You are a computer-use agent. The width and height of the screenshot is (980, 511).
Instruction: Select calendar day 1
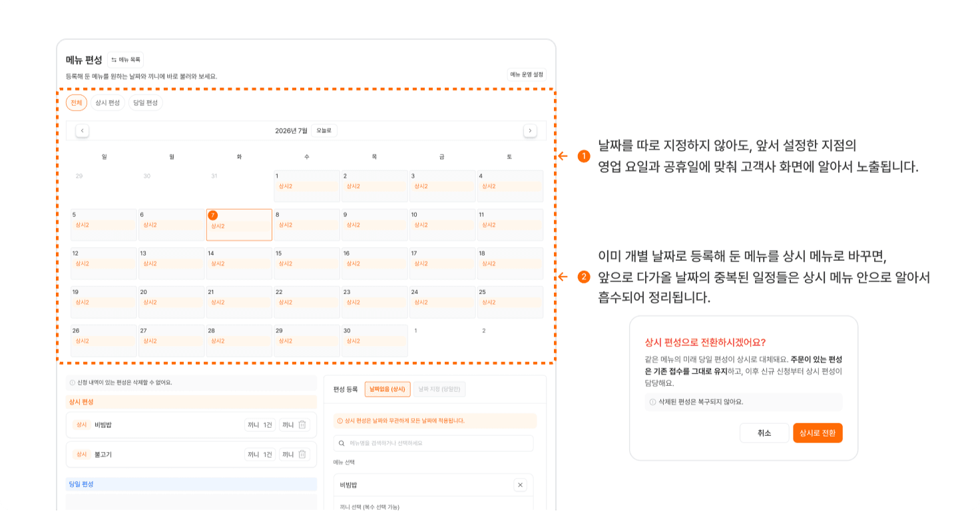click(307, 186)
